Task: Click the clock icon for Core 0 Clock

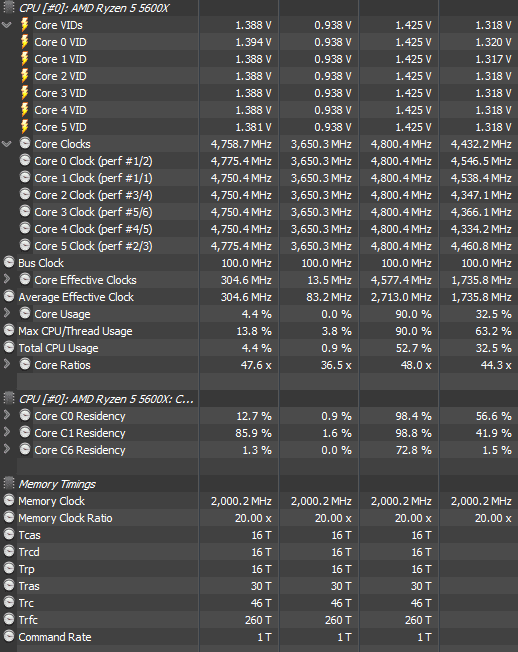Action: coord(25,161)
